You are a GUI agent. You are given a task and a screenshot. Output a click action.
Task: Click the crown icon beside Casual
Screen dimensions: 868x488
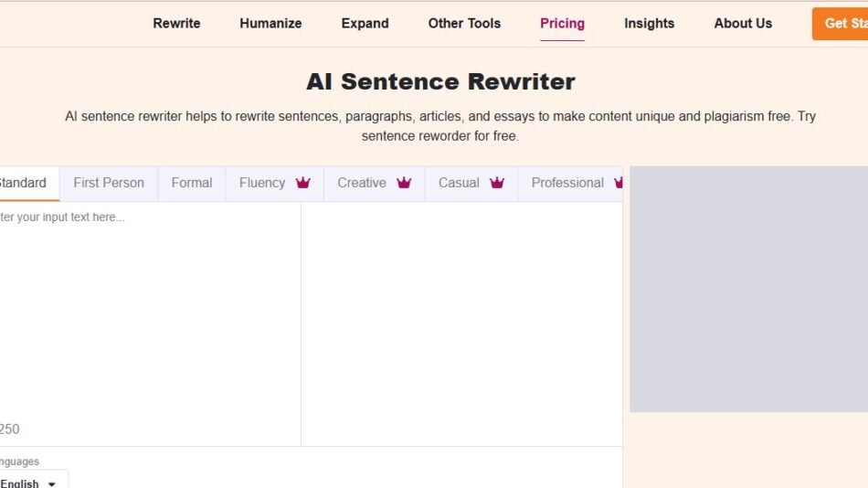pyautogui.click(x=497, y=183)
